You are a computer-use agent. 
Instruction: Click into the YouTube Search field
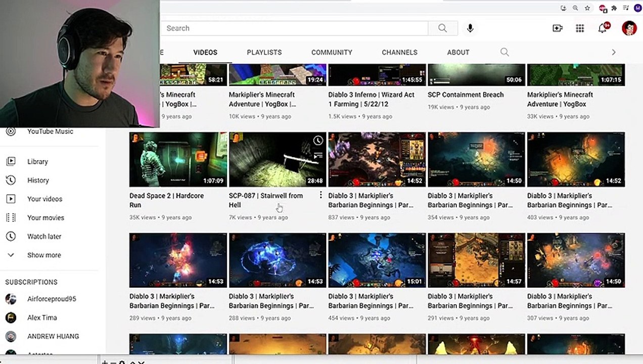[x=295, y=28]
